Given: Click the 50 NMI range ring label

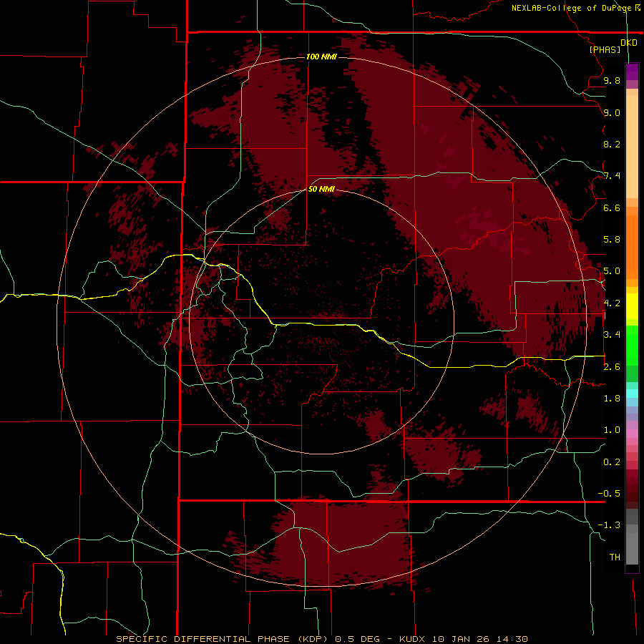Looking at the screenshot, I should pyautogui.click(x=321, y=189).
